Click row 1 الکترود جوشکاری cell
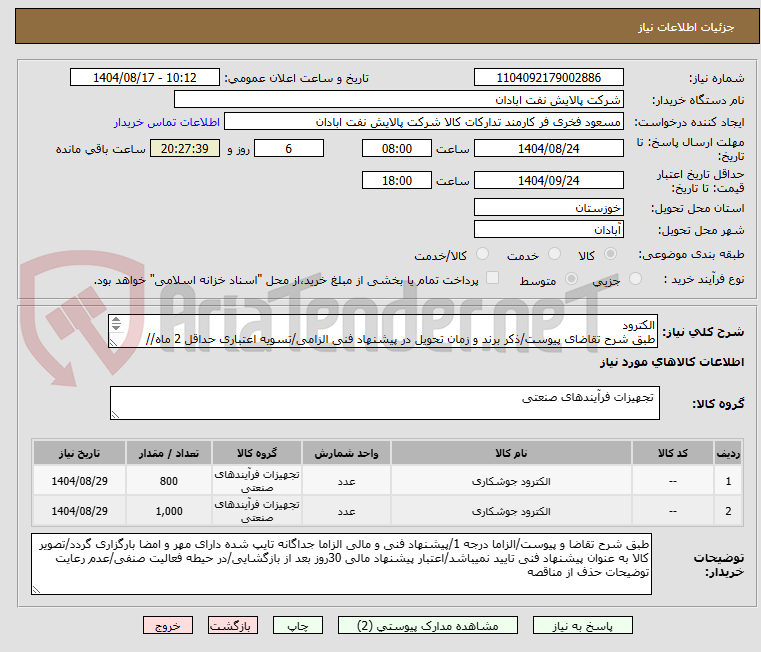The width and height of the screenshot is (761, 652). 511,481
